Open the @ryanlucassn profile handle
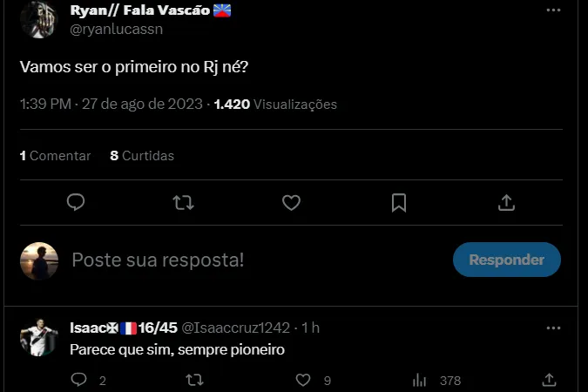This screenshot has height=392, width=588. point(117,29)
